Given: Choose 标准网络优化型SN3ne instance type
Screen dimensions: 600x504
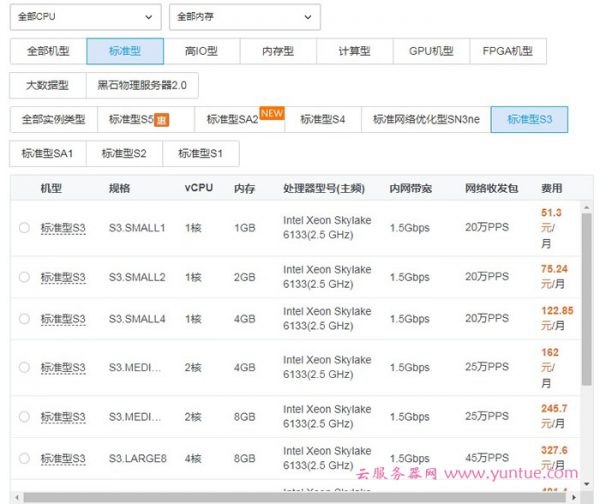Looking at the screenshot, I should [426, 120].
